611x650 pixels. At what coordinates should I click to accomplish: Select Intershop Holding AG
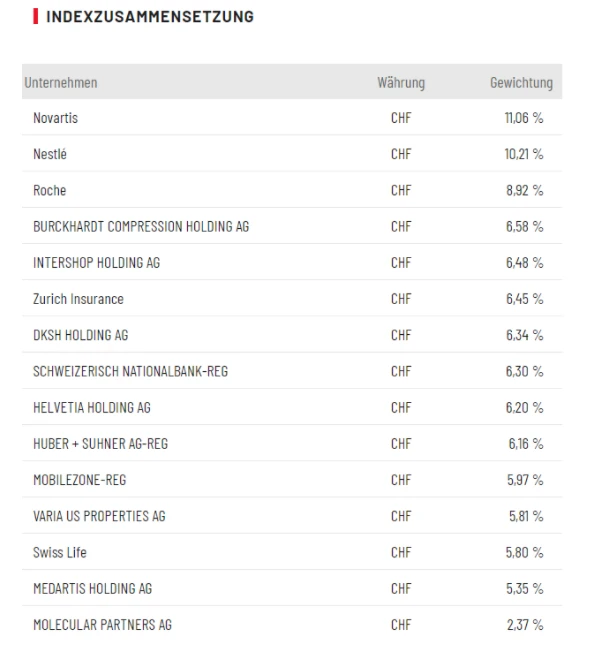point(96,263)
